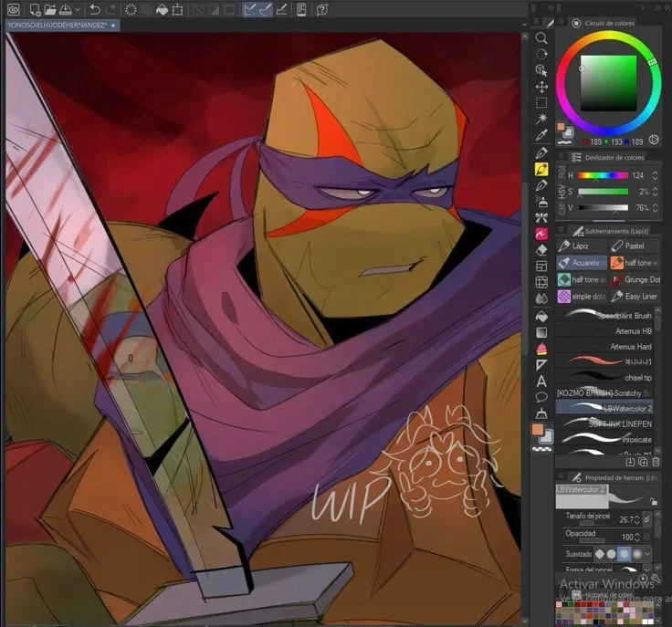
Task: Open the Suavizado anti-aliasing dropdown arrow
Action: pos(647,554)
